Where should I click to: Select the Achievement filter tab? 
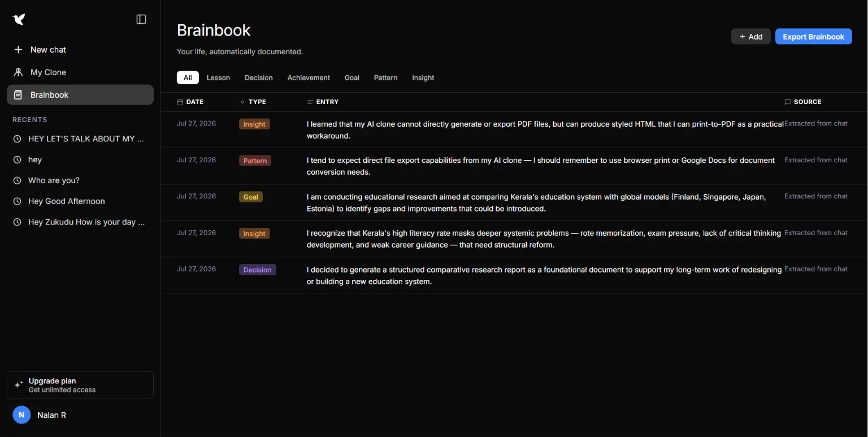click(x=309, y=77)
